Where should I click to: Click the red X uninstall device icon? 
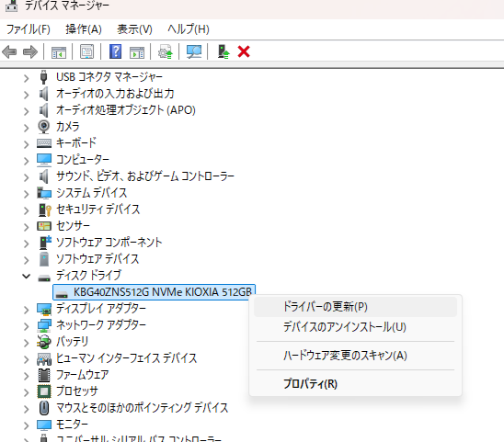point(244,51)
